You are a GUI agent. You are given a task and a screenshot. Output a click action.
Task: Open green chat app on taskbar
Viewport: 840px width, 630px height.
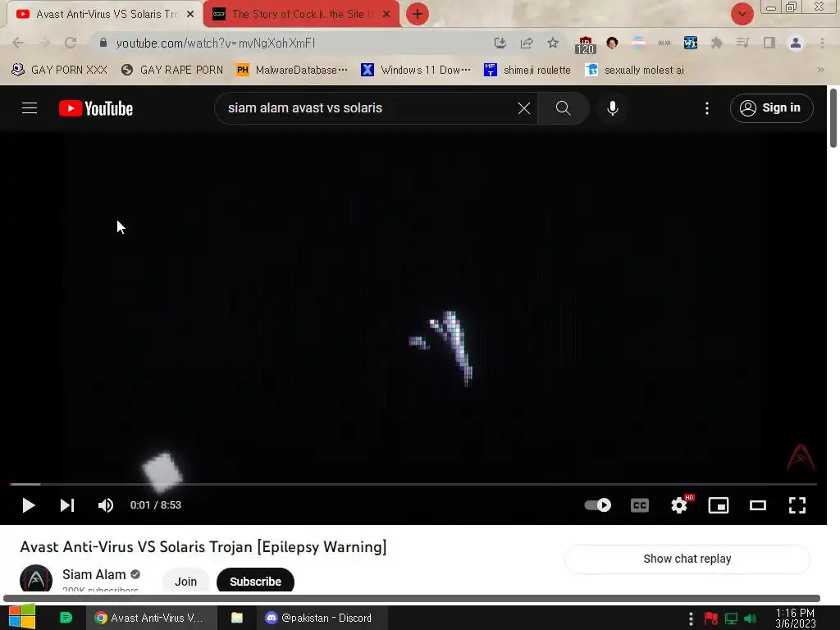click(66, 618)
